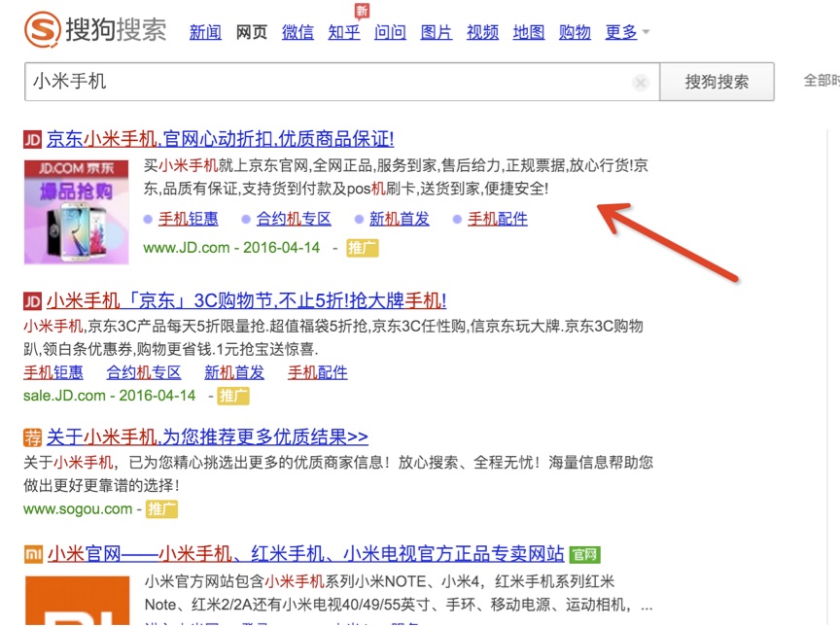Click inside the search box with 小米手机
The height and width of the screenshot is (627, 840).
pyautogui.click(x=331, y=83)
